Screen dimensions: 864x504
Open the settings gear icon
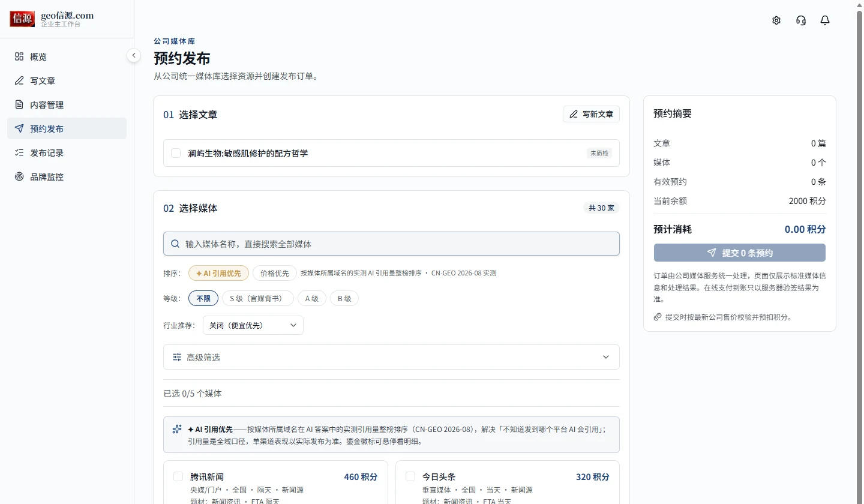776,20
